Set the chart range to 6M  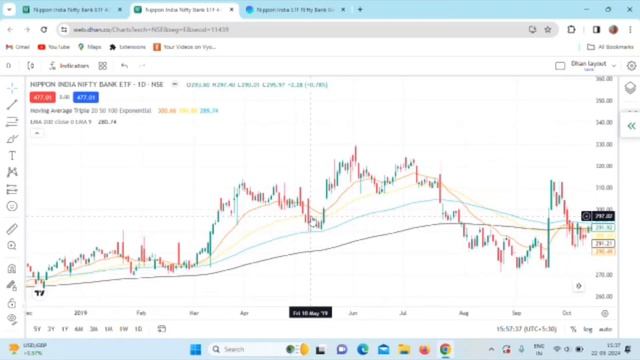tap(79, 329)
